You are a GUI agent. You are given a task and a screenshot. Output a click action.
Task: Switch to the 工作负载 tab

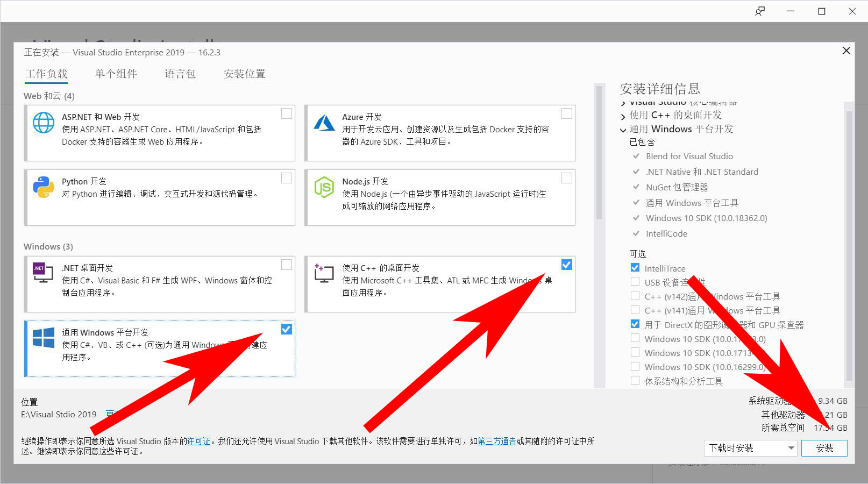[46, 74]
